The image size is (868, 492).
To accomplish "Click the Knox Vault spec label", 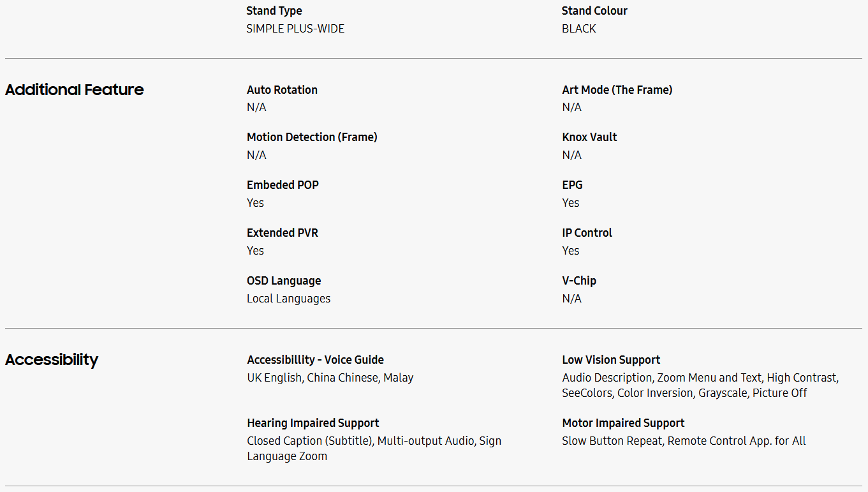I will (589, 137).
